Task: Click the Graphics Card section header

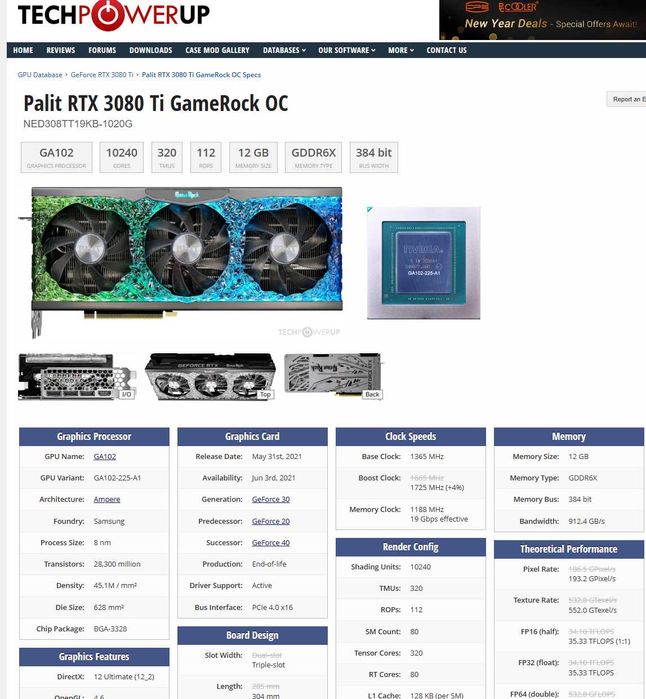Action: click(x=252, y=437)
